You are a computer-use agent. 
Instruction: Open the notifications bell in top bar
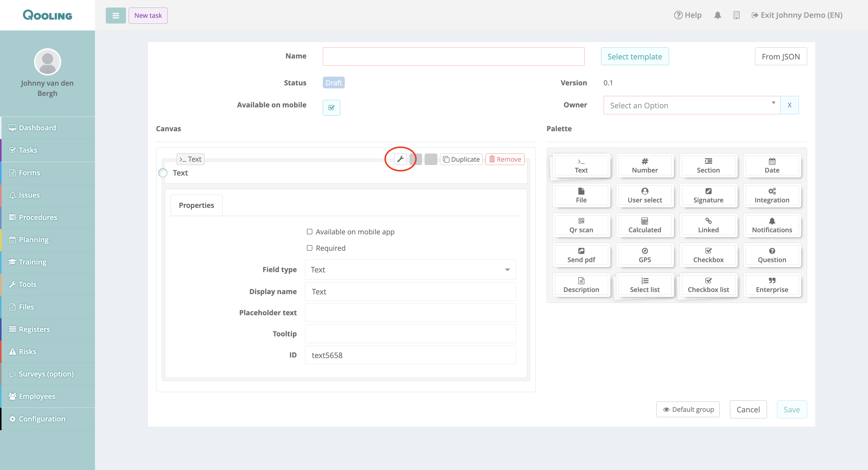[x=717, y=15]
